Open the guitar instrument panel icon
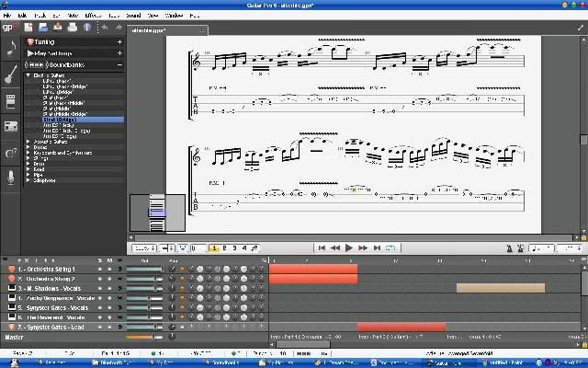 click(10, 74)
